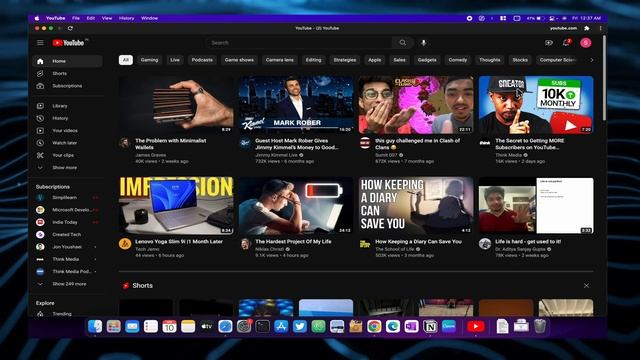Select the Stocks filter chip

coord(520,60)
